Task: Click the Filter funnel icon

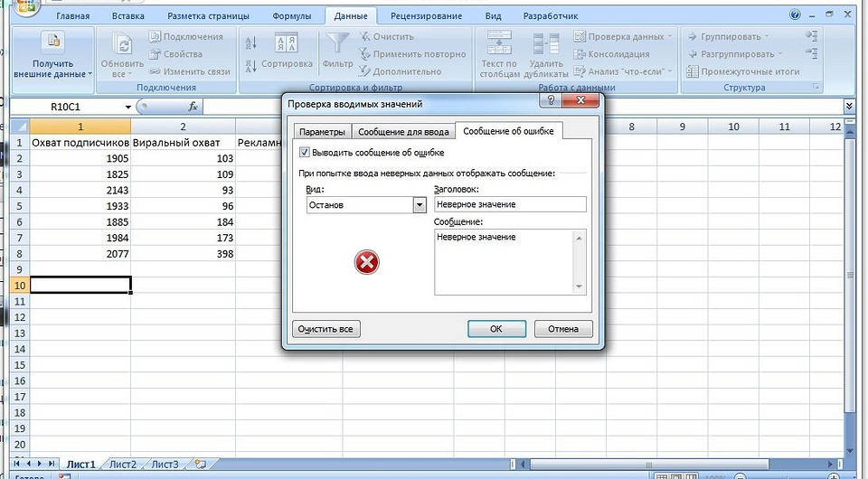Action: point(337,47)
